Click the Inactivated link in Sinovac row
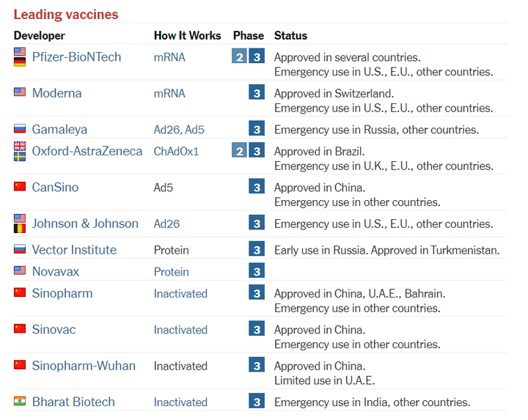This screenshot has height=420, width=528. [x=180, y=330]
